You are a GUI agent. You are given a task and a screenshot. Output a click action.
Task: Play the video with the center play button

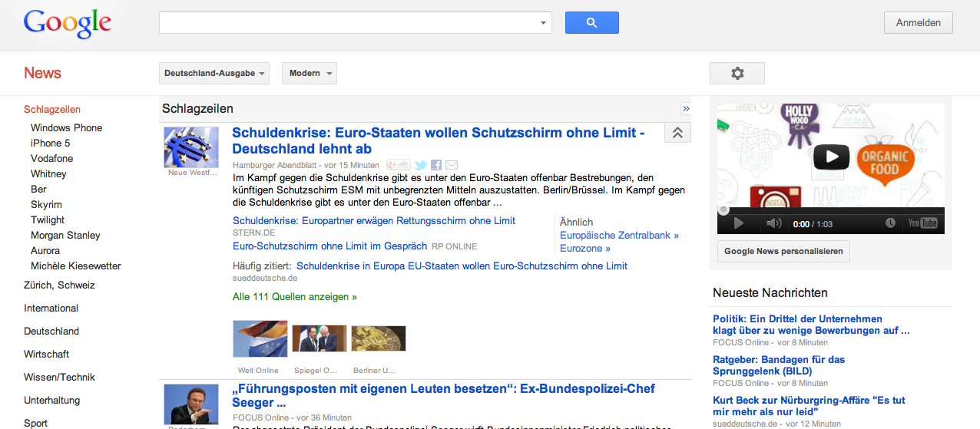pos(832,157)
